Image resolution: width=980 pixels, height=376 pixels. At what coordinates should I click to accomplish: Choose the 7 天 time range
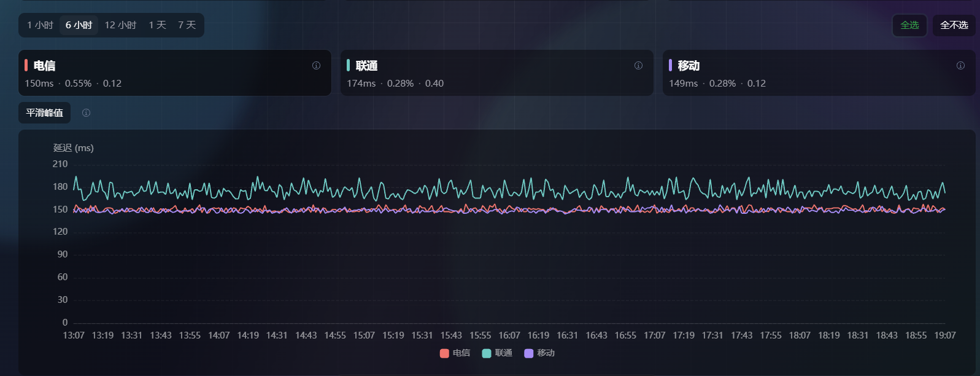(x=187, y=25)
